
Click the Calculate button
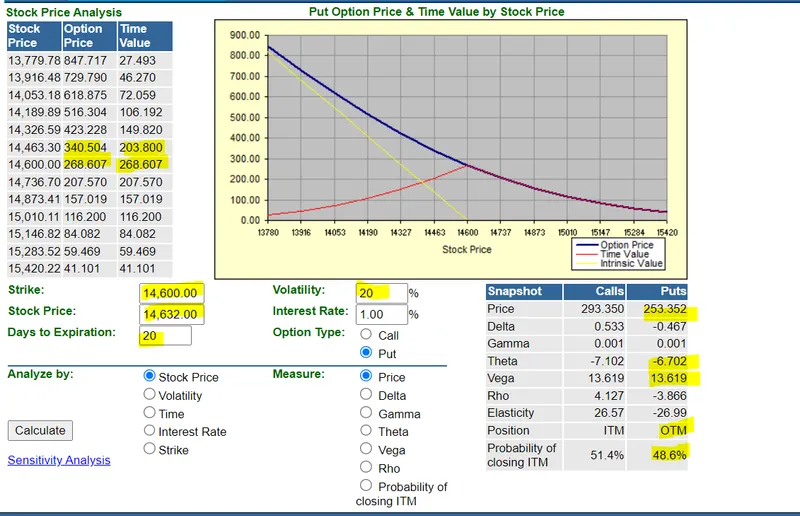click(x=40, y=430)
